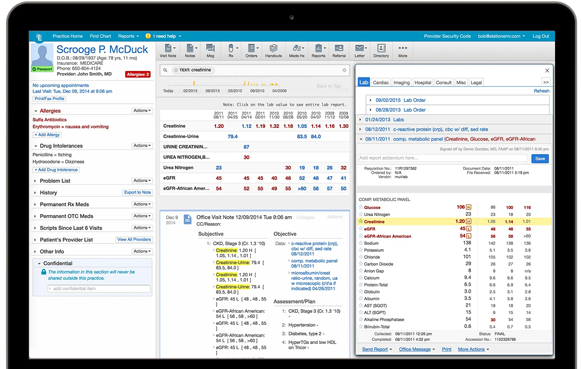Open the Directory toolbar icon

tap(381, 50)
